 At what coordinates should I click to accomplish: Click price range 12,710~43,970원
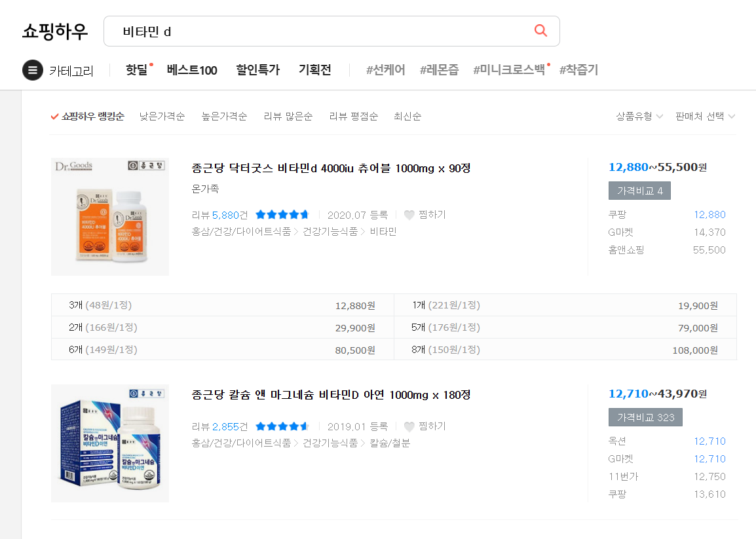click(658, 394)
